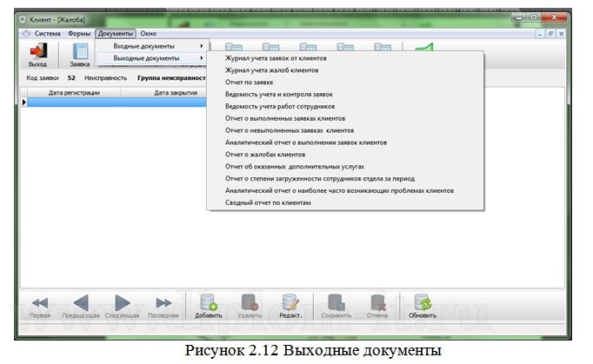Open the Система menu
Image resolution: width=593 pixels, height=364 pixels.
tap(47, 33)
